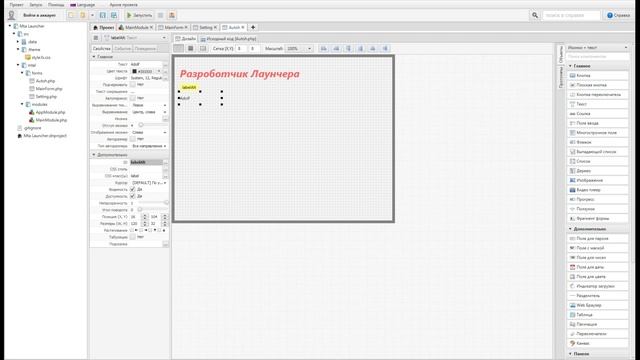Open the Language menu
Screen dimensions: 640x360
click(x=83, y=4)
